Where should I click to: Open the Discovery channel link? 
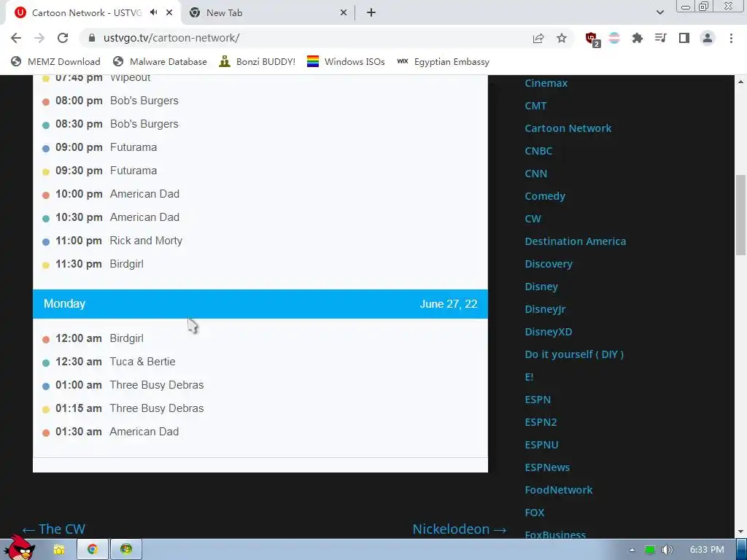point(549,264)
